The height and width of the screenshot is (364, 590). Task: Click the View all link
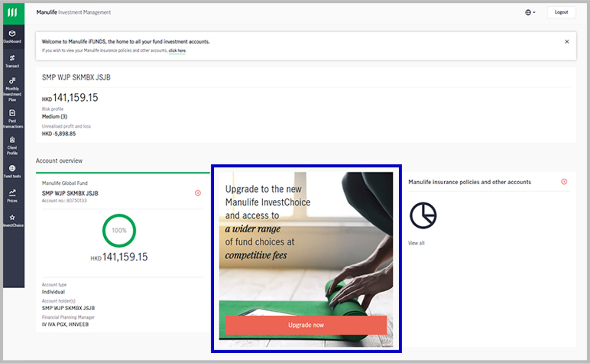pyautogui.click(x=416, y=243)
